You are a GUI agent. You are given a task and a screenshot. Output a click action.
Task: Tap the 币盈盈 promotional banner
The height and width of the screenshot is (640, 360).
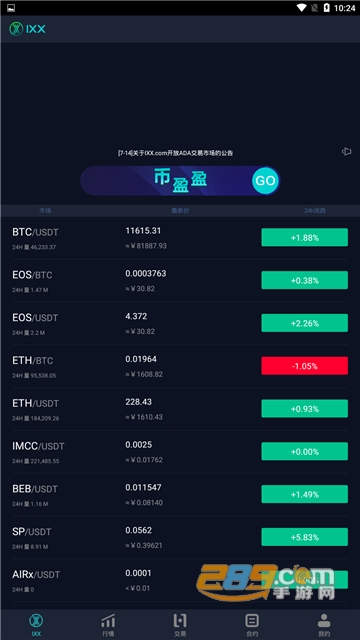180,180
